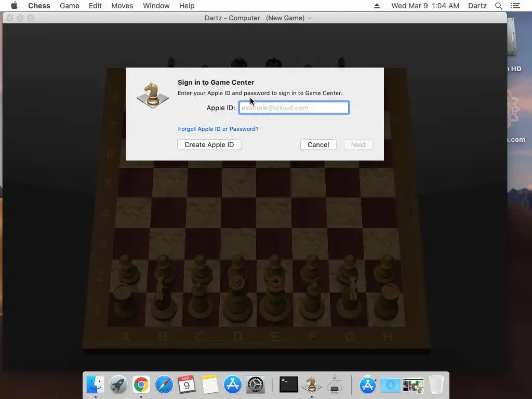The width and height of the screenshot is (532, 399).
Task: Select the white bishop on F1
Action: pyautogui.click(x=312, y=300)
